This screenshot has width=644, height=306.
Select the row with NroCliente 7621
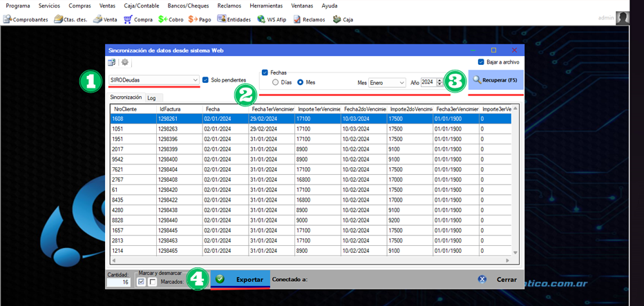pos(311,169)
